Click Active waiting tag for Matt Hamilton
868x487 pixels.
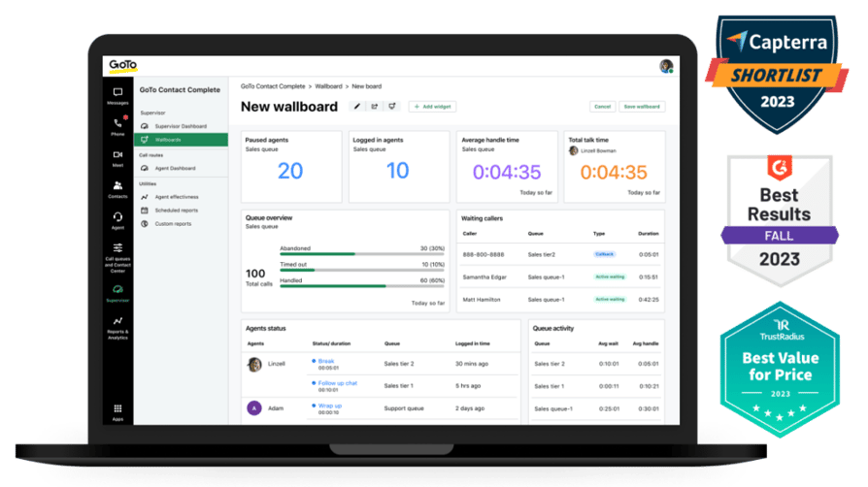[610, 300]
